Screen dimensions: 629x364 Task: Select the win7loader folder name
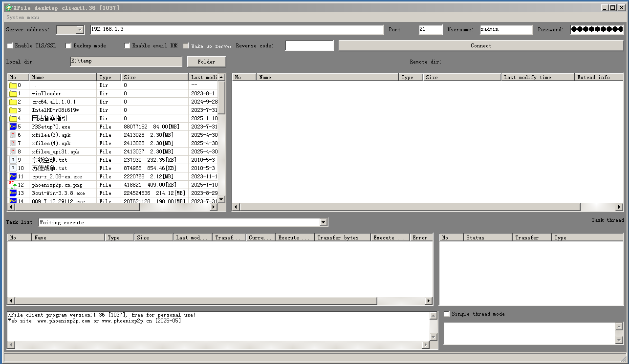(47, 94)
